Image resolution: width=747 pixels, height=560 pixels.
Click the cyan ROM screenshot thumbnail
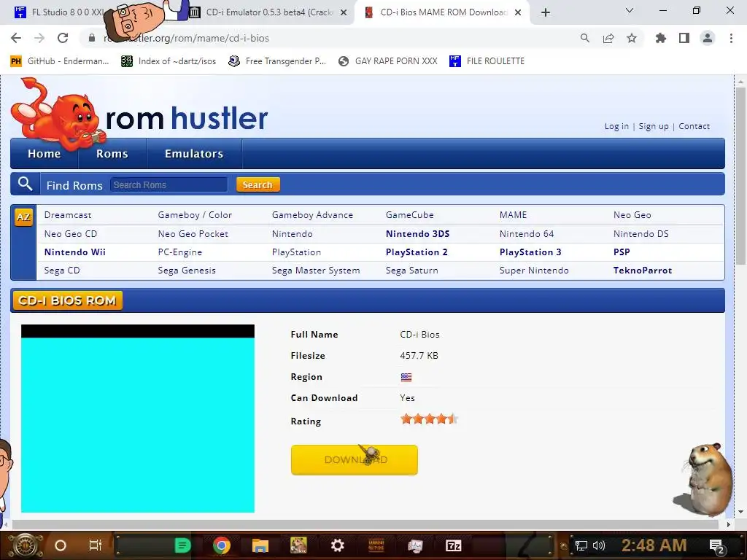pyautogui.click(x=138, y=419)
